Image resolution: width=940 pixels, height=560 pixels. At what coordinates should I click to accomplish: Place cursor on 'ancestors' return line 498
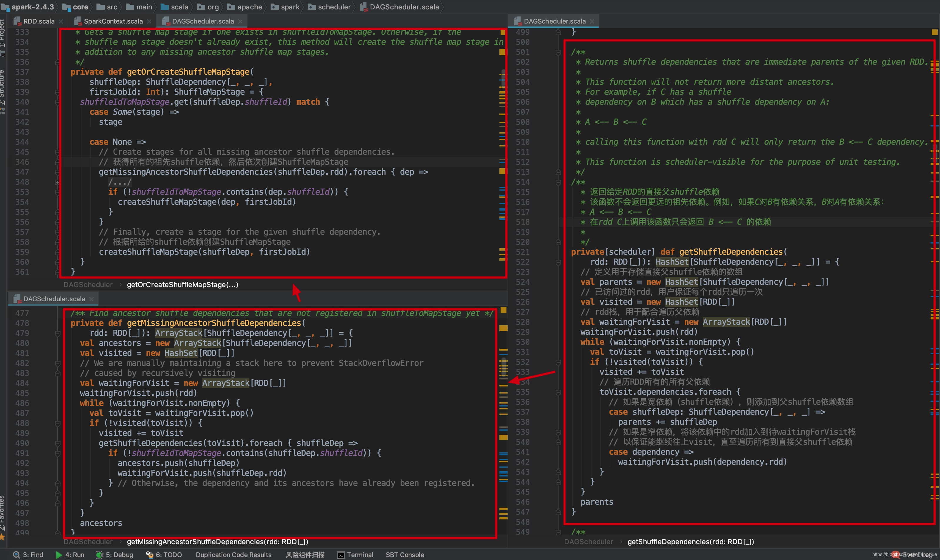(101, 523)
